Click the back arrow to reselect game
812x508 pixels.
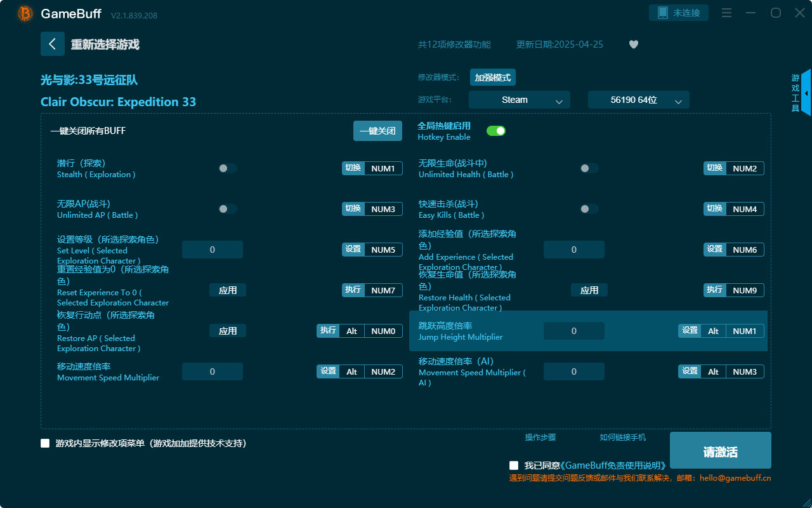53,44
